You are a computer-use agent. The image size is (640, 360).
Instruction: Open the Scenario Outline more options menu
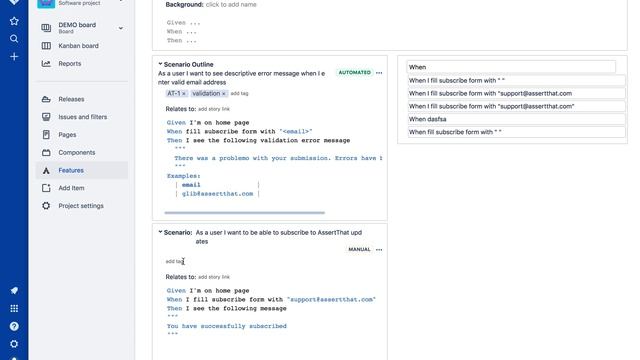tap(379, 73)
